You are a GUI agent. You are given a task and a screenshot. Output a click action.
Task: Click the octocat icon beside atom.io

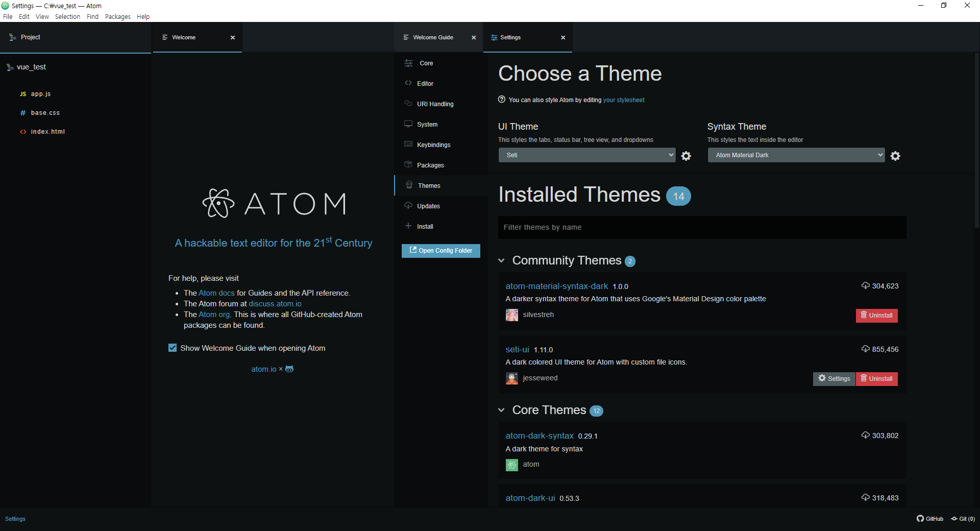coord(289,369)
